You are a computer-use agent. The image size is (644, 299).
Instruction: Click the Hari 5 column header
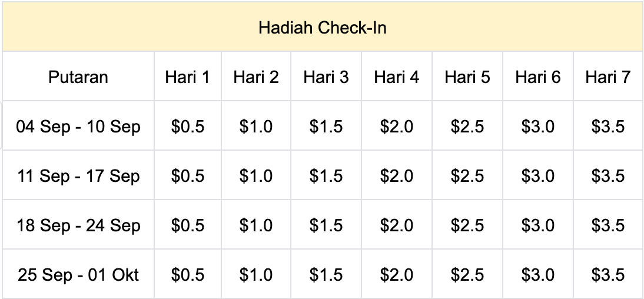pos(467,77)
